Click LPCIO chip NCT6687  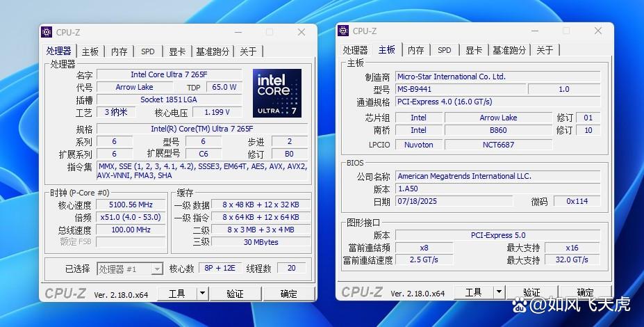coord(498,145)
